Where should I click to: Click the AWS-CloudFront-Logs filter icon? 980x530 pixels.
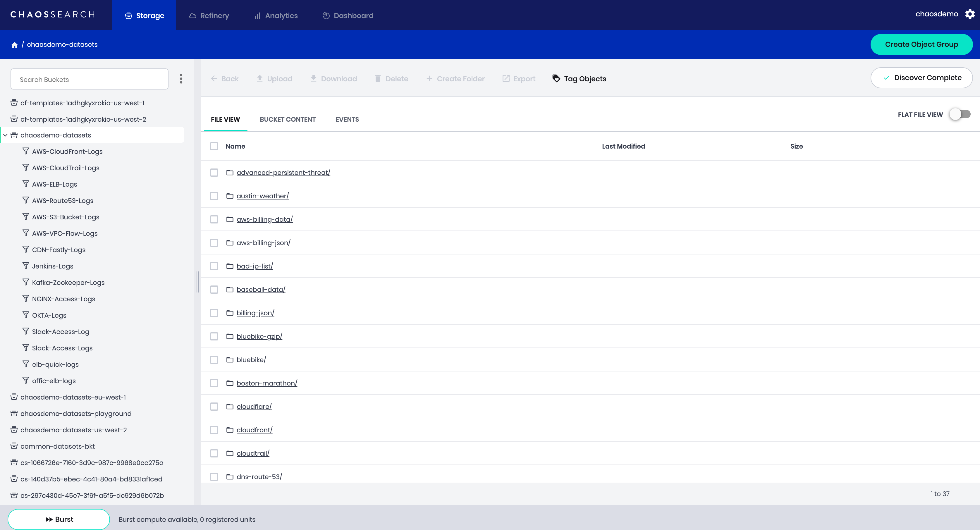[x=25, y=151]
